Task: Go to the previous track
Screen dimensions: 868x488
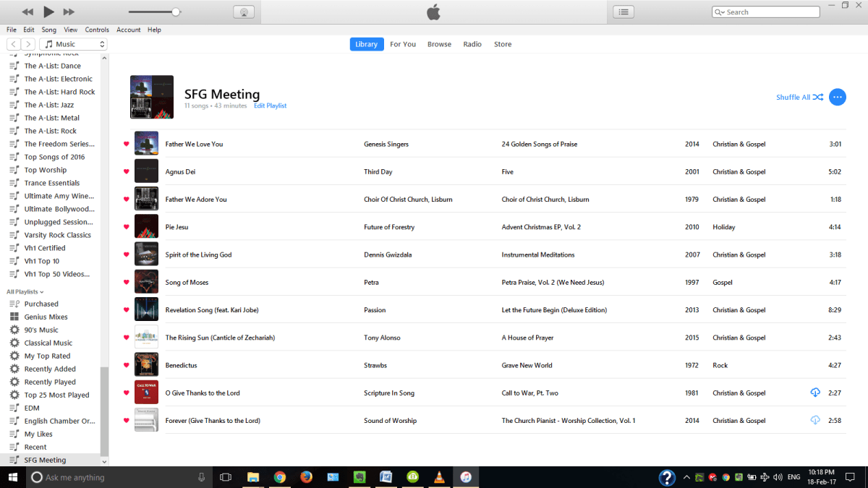Action: [x=27, y=12]
